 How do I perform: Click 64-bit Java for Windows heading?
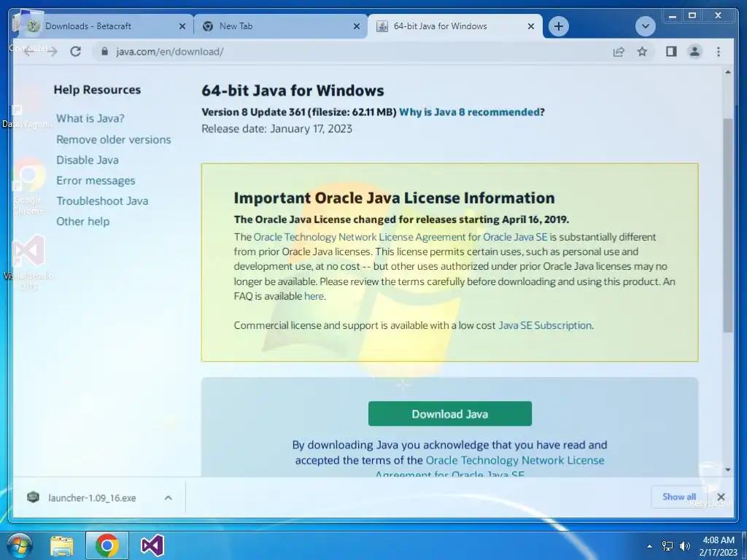(293, 90)
